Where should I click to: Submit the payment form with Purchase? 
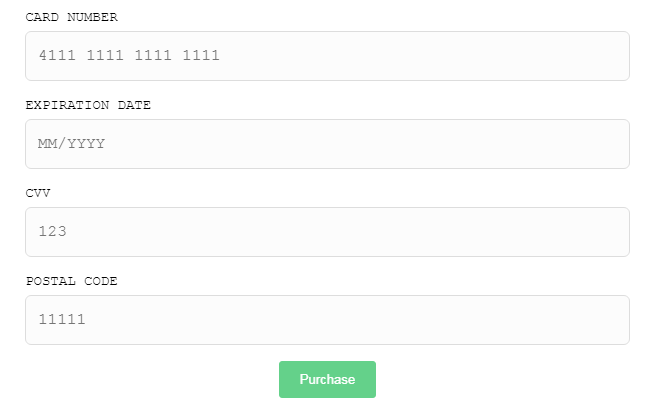click(x=327, y=379)
